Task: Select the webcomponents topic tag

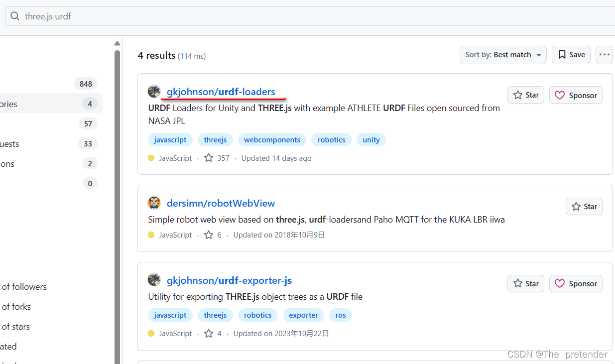Action: (x=272, y=140)
